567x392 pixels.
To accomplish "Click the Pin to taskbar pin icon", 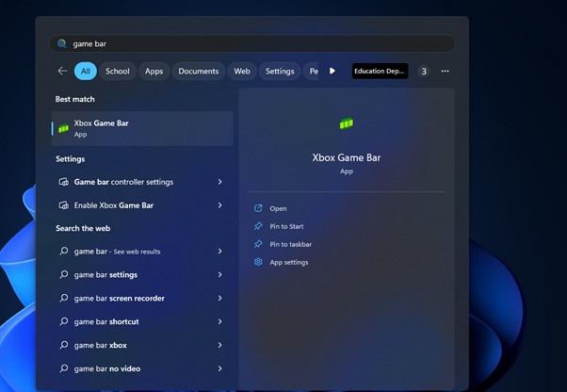I will point(258,244).
